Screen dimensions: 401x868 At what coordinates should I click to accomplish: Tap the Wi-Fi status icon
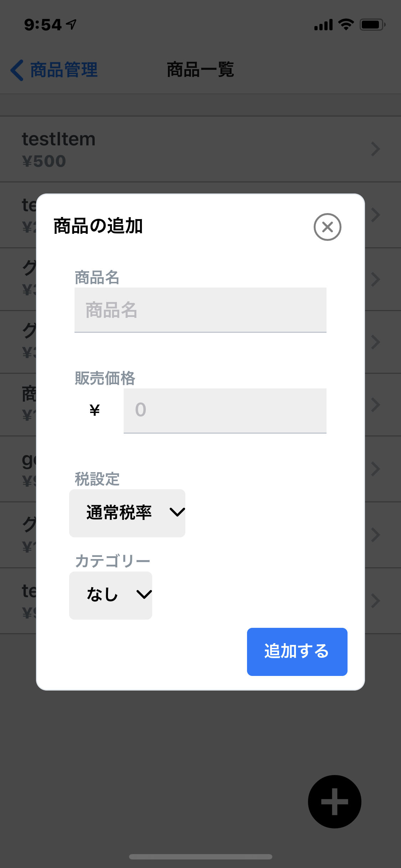(x=346, y=25)
